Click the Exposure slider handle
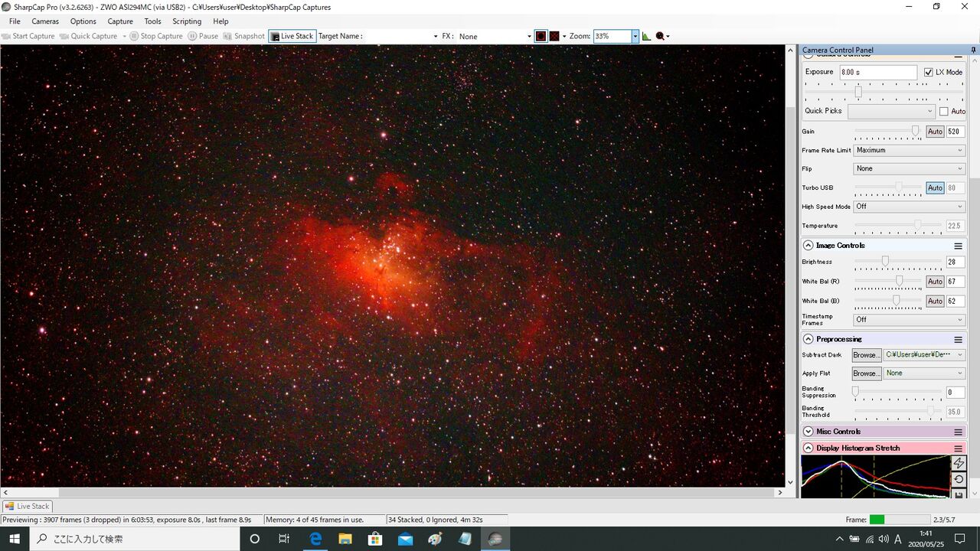The image size is (980, 551). click(x=858, y=92)
